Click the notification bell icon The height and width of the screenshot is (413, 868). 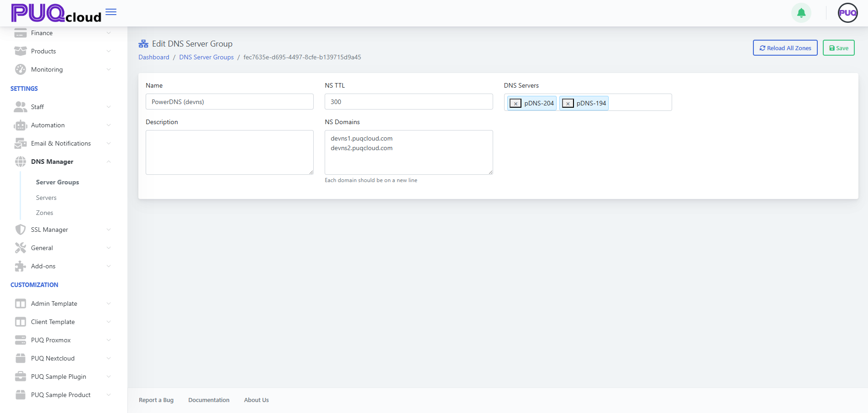pos(801,13)
